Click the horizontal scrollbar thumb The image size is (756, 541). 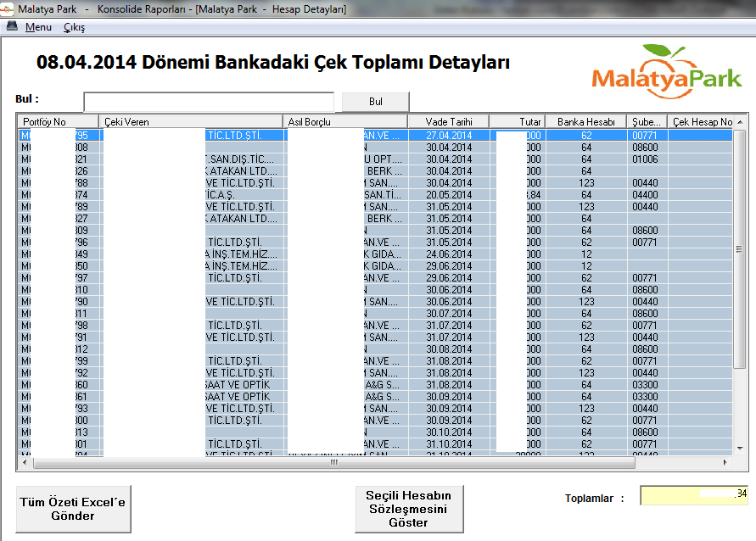pos(333,462)
